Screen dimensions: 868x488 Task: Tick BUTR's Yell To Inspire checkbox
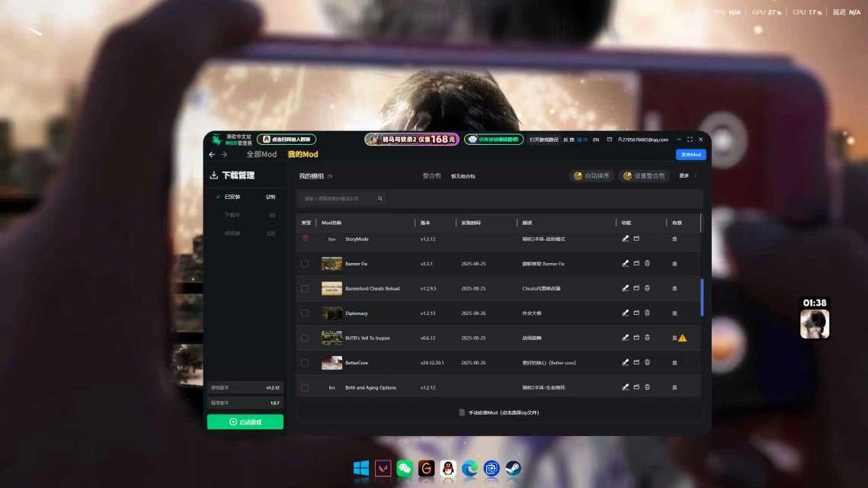tap(305, 338)
